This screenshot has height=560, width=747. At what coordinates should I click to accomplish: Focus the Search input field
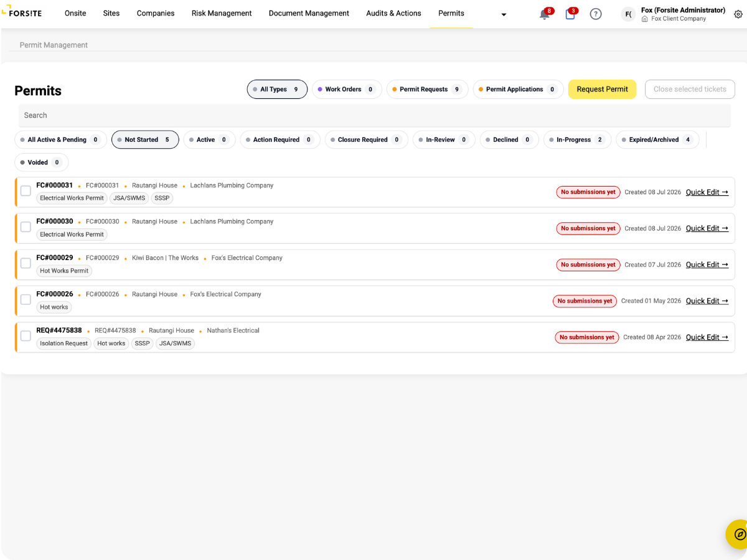click(375, 115)
